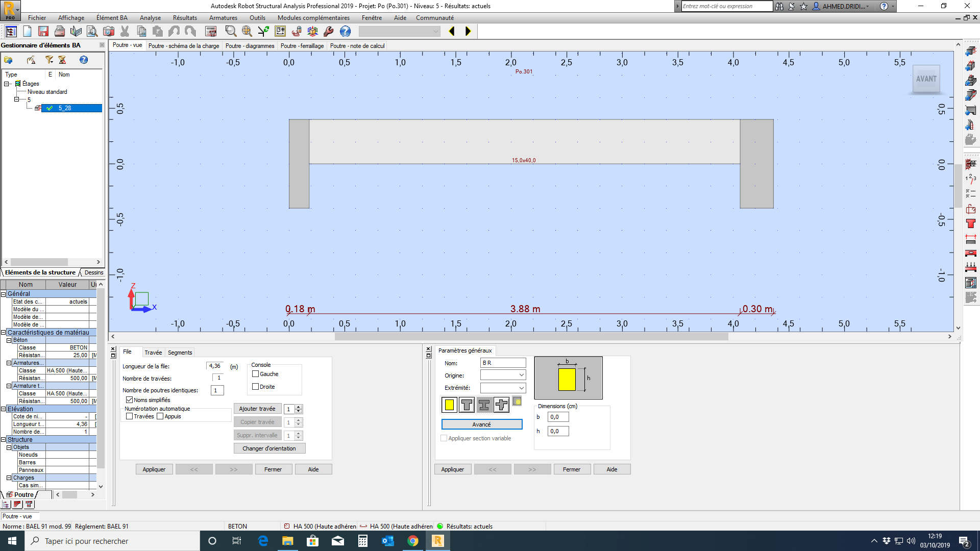Image resolution: width=980 pixels, height=551 pixels.
Task: Open the Origine dropdown
Action: 521,375
